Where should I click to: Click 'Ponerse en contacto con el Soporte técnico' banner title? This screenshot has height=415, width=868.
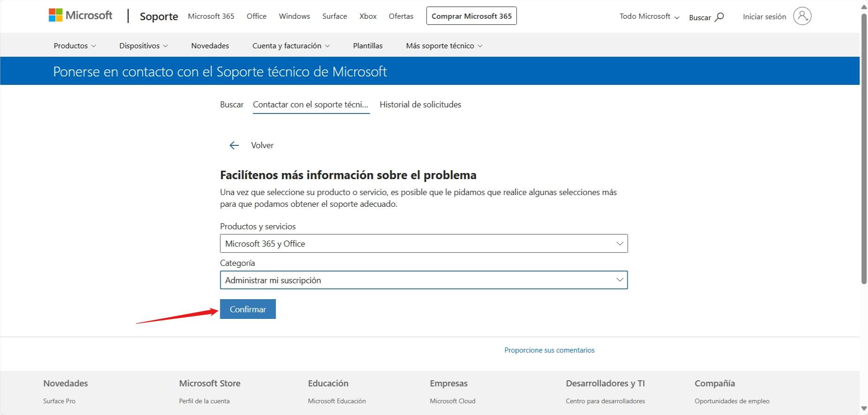pos(220,72)
